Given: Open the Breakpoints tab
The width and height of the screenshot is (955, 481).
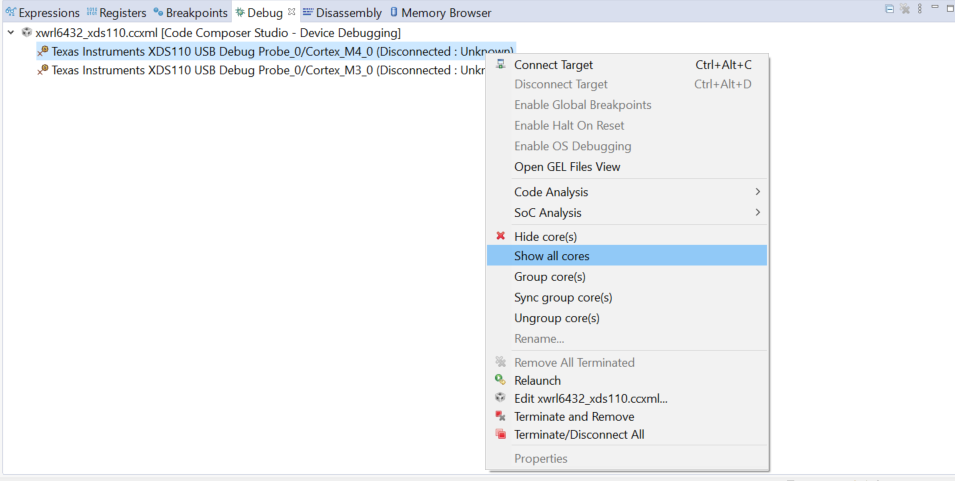Looking at the screenshot, I should 190,13.
